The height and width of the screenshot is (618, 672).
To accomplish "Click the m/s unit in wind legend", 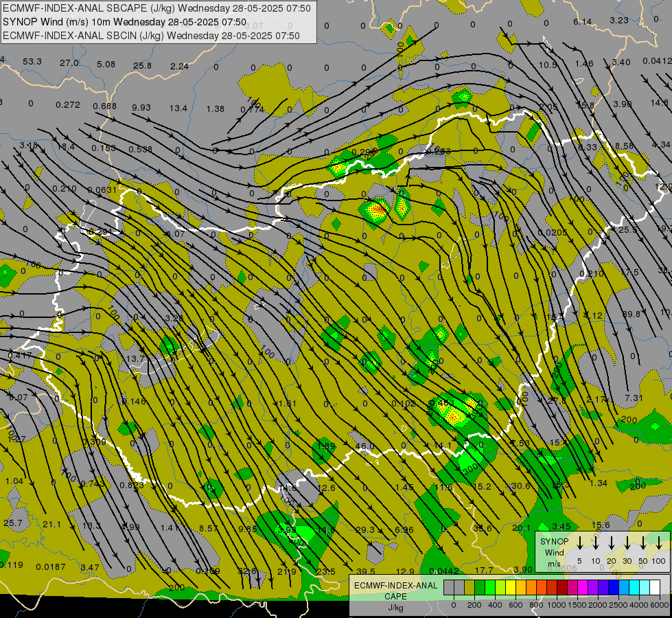I will coord(554,564).
